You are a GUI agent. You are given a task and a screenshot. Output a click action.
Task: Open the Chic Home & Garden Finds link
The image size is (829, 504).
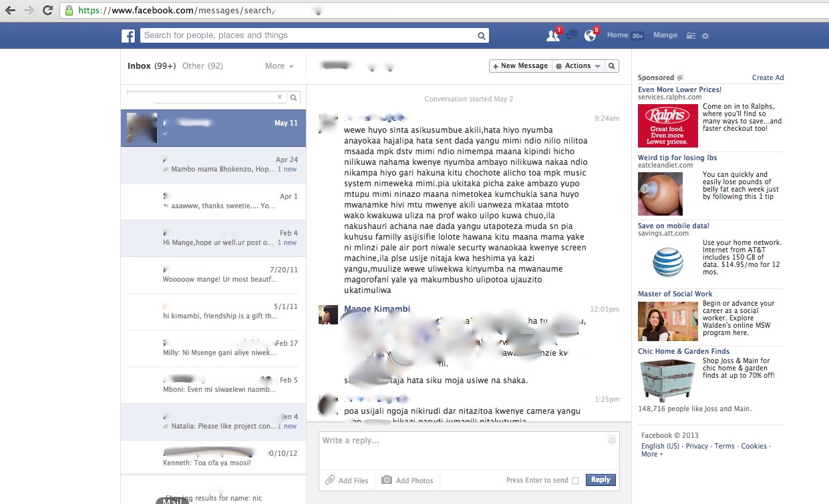click(683, 351)
